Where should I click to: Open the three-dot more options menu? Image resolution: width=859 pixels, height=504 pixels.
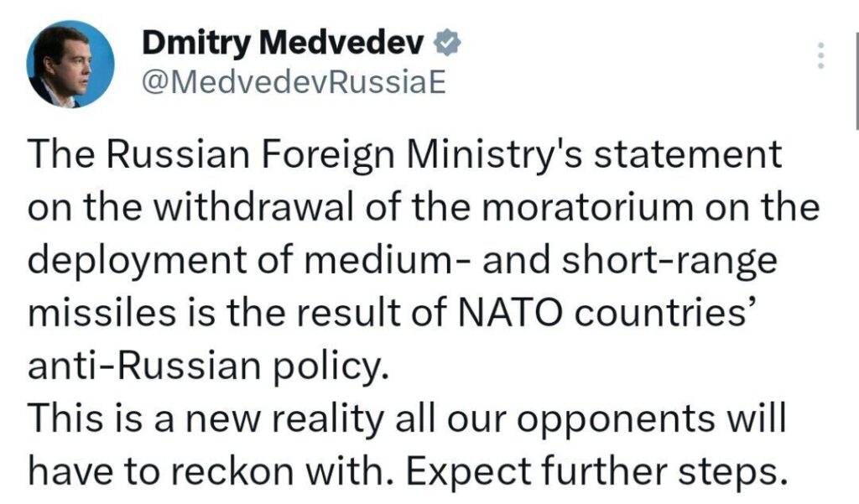[821, 55]
